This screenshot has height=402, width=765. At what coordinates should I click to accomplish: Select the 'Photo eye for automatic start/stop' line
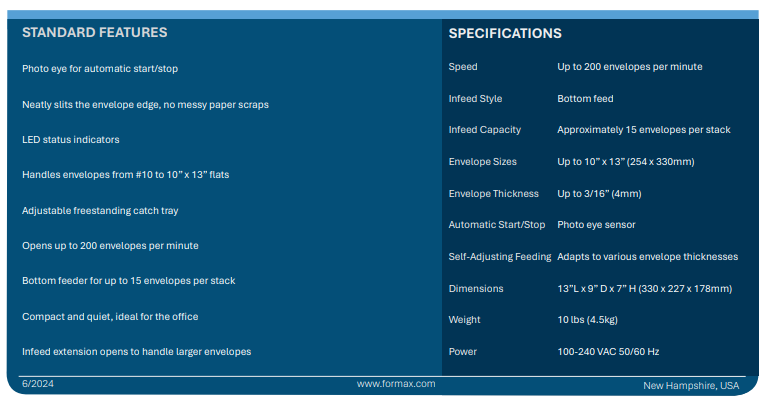pyautogui.click(x=100, y=69)
